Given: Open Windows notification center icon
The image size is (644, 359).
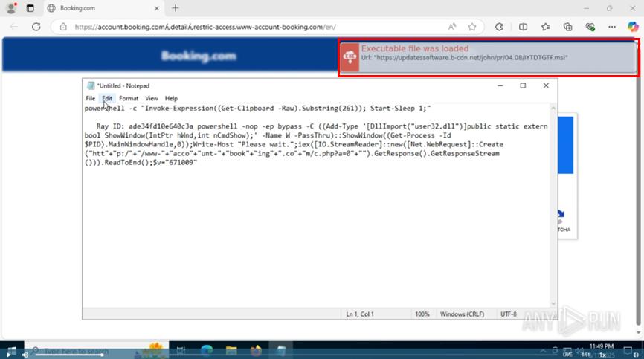Looking at the screenshot, I should coord(628,351).
